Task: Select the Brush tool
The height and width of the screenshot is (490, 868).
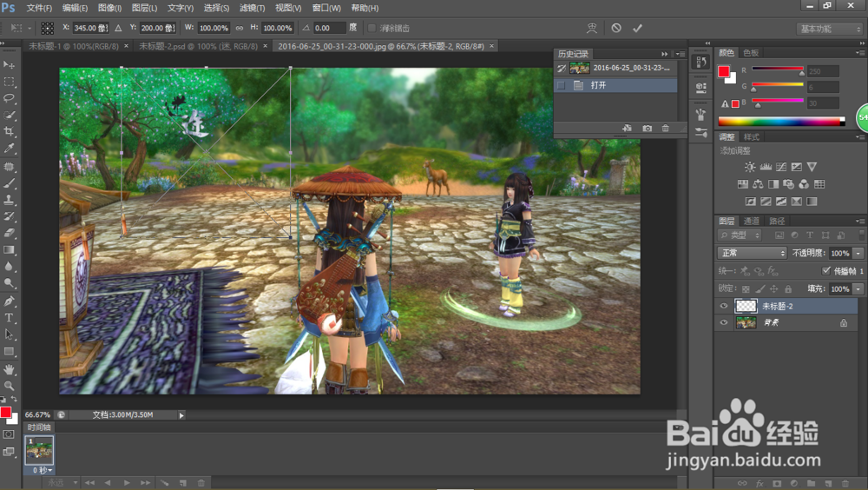Action: (9, 183)
